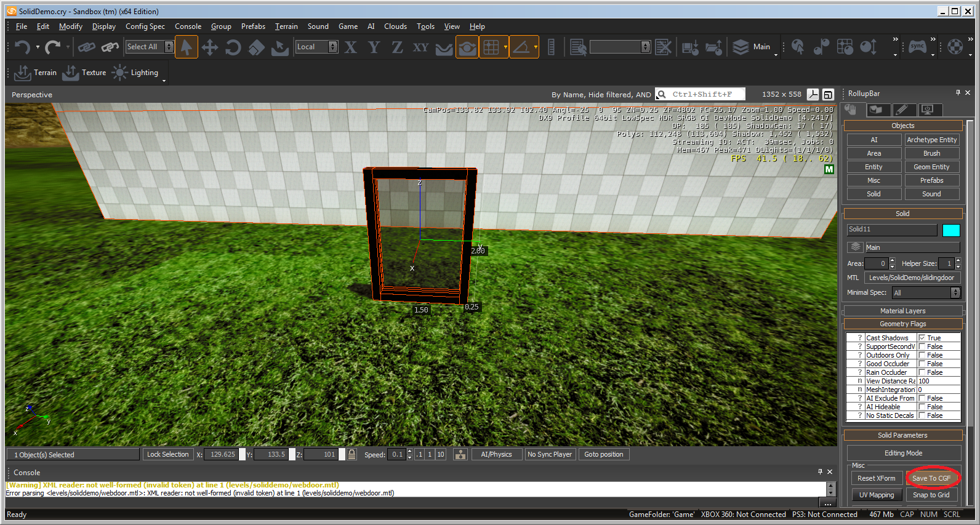This screenshot has width=980, height=525.
Task: Enable the Rain Occluder checkbox
Action: coord(922,372)
